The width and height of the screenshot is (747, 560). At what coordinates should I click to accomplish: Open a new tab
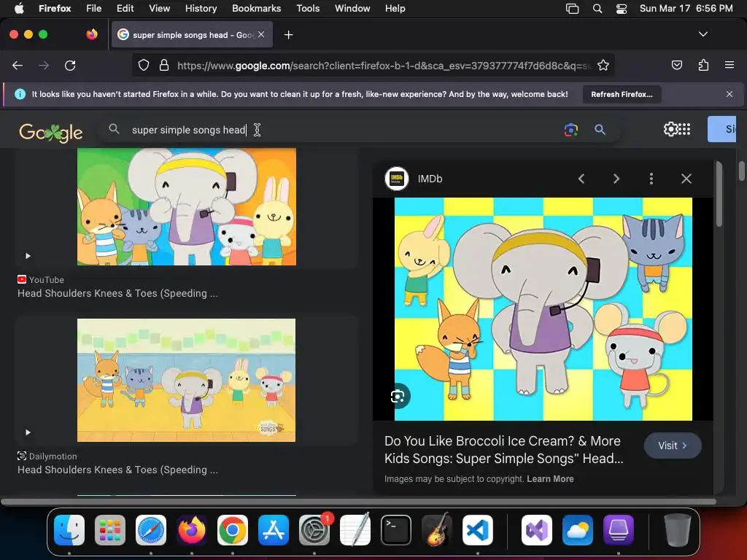coord(288,35)
